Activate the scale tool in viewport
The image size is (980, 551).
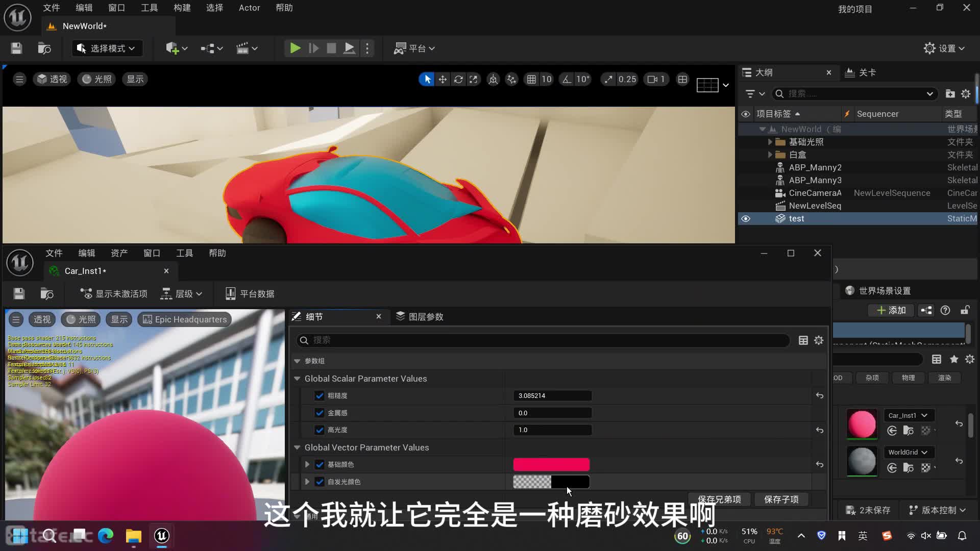(x=474, y=79)
